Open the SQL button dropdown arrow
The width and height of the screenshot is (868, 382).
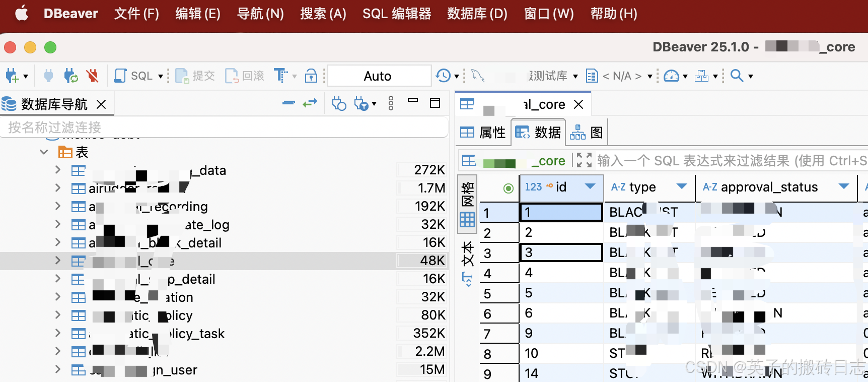coord(161,77)
